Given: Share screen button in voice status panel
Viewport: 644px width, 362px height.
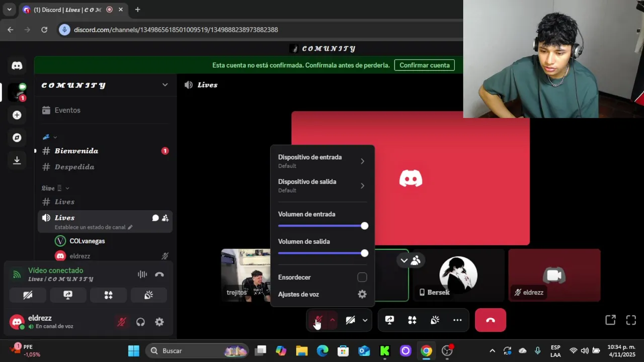Looking at the screenshot, I should (x=68, y=295).
